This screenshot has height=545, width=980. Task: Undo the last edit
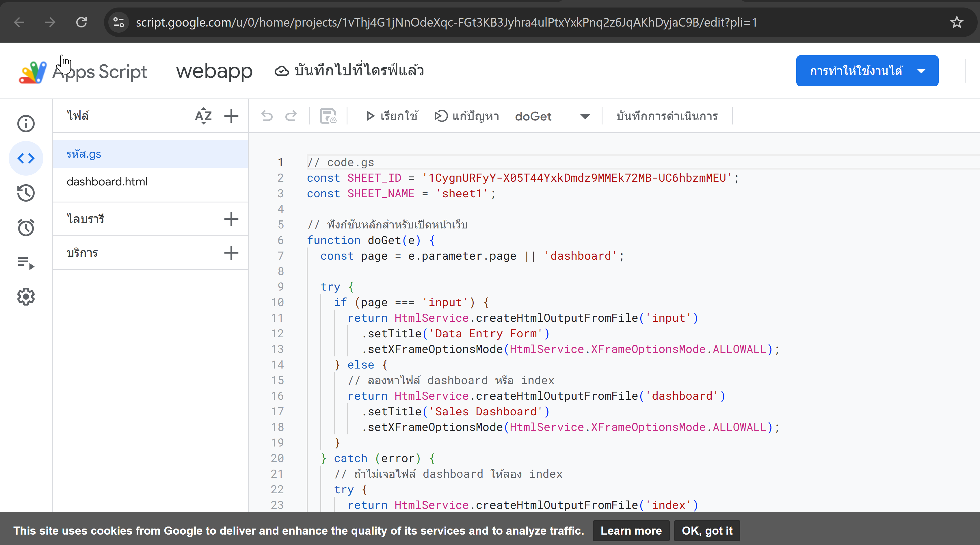[267, 116]
